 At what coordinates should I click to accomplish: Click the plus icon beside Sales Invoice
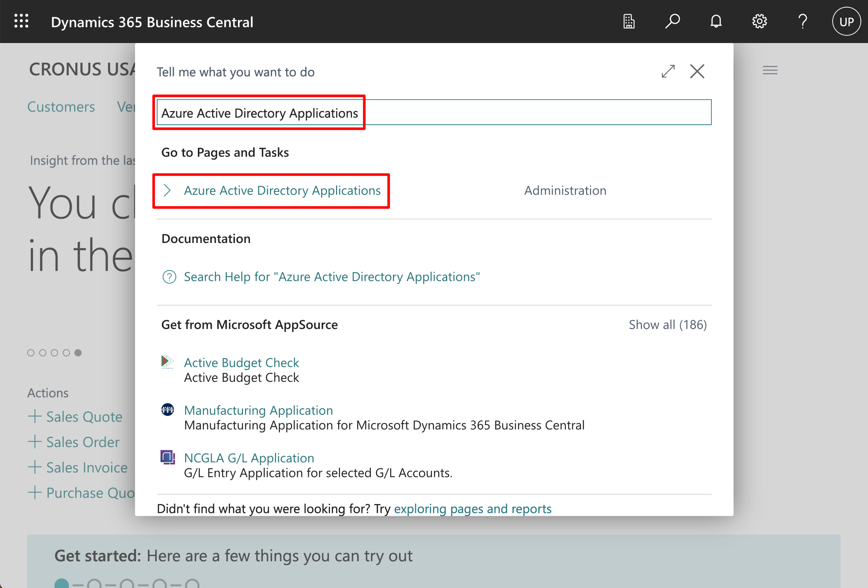35,467
